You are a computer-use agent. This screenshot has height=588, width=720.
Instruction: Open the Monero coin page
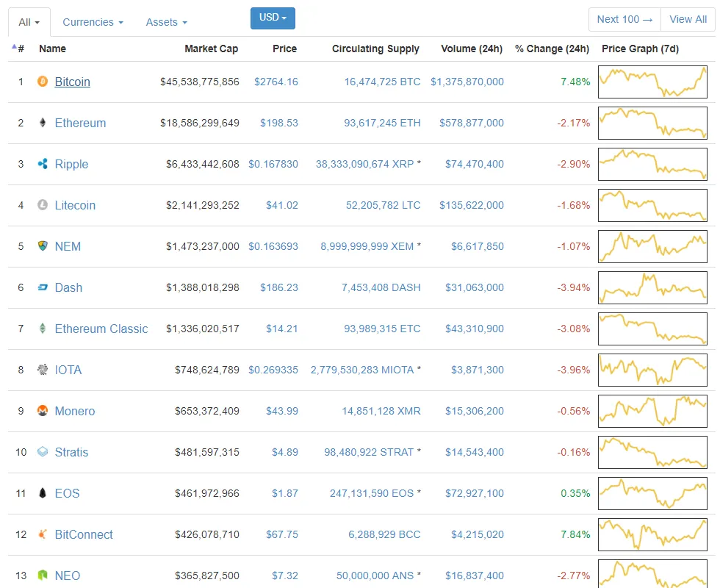[x=75, y=411]
